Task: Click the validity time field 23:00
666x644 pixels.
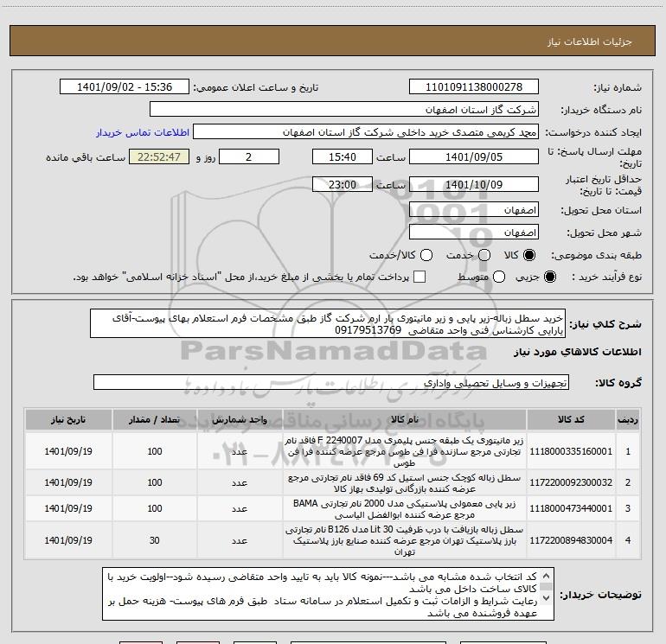Action: coord(343,185)
